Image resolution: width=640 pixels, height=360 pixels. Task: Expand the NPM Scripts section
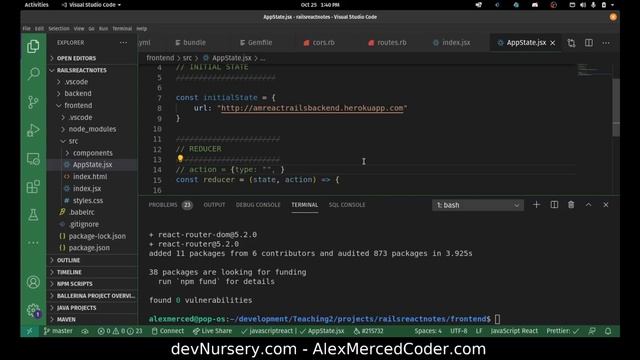pos(74,284)
